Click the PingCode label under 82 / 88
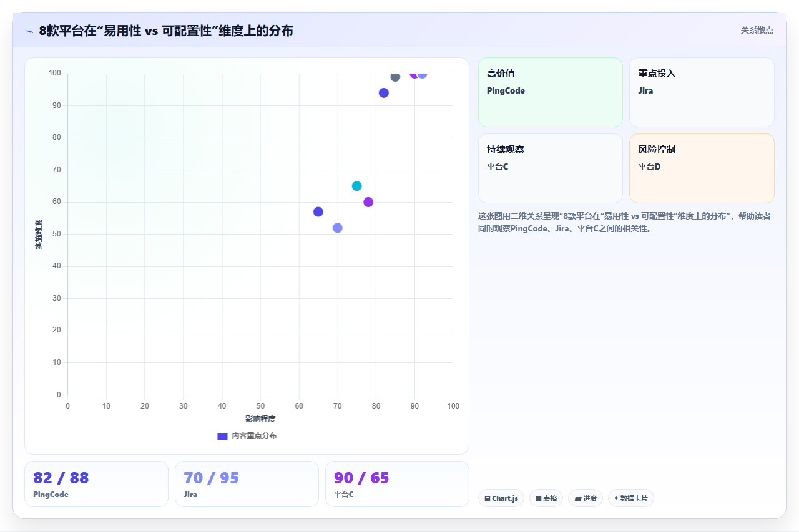This screenshot has width=799, height=532. pyautogui.click(x=51, y=495)
